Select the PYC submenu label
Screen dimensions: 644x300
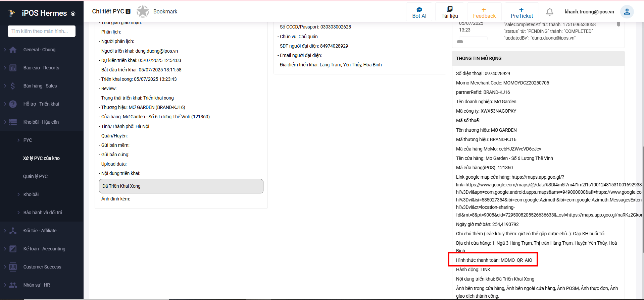pos(28,140)
